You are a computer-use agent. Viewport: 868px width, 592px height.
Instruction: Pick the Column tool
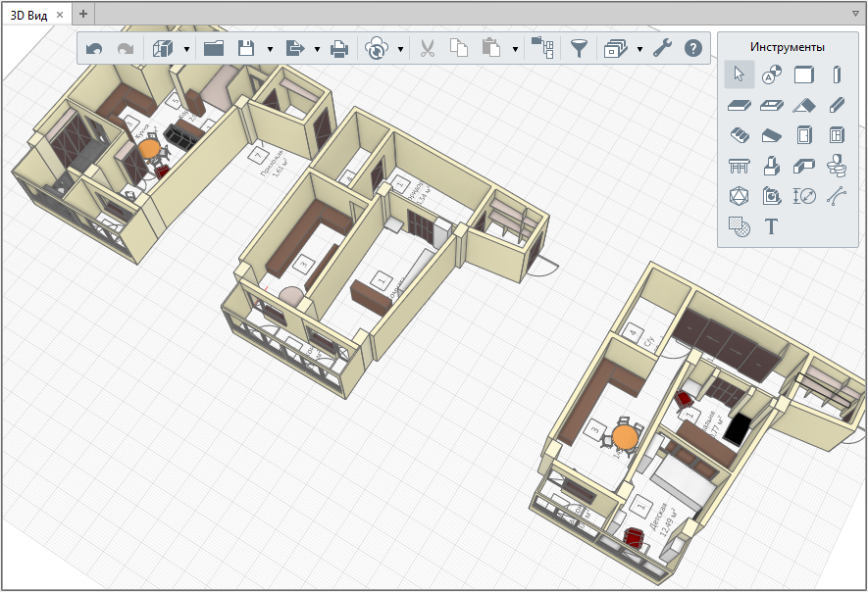837,74
